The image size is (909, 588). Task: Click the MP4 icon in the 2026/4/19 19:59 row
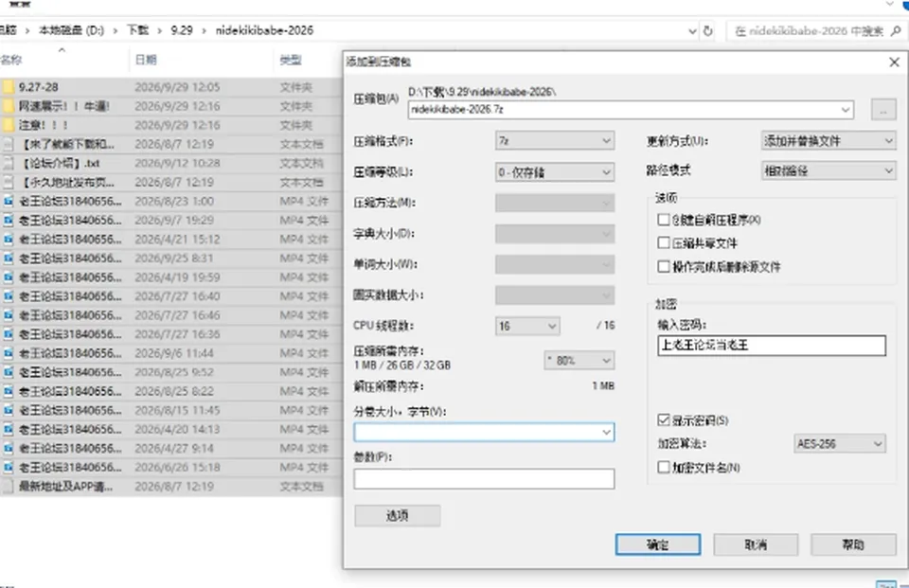coord(9,277)
